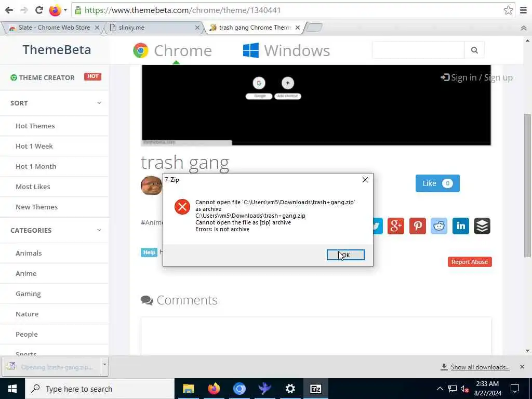Collapse the tab bar with the double chevron
Image resolution: width=532 pixels, height=399 pixels.
click(x=524, y=28)
